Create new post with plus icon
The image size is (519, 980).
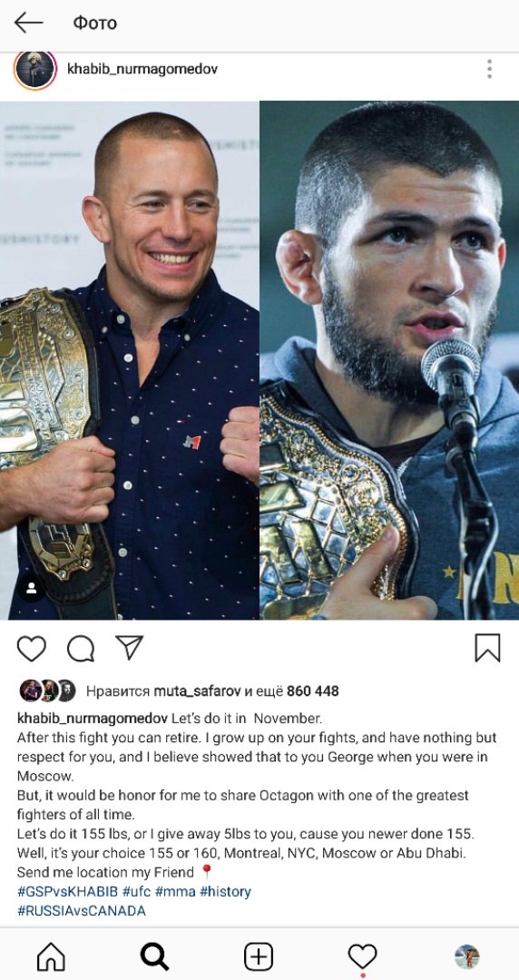pyautogui.click(x=259, y=956)
